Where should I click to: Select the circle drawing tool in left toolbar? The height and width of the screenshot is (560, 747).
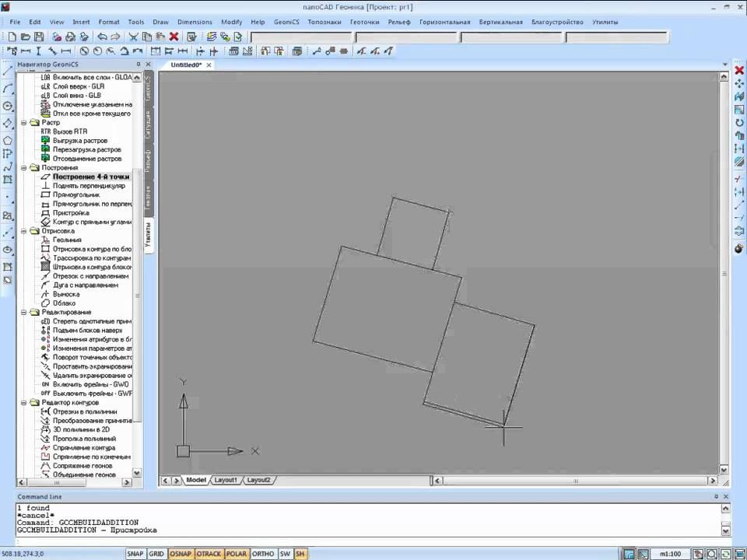click(x=8, y=106)
